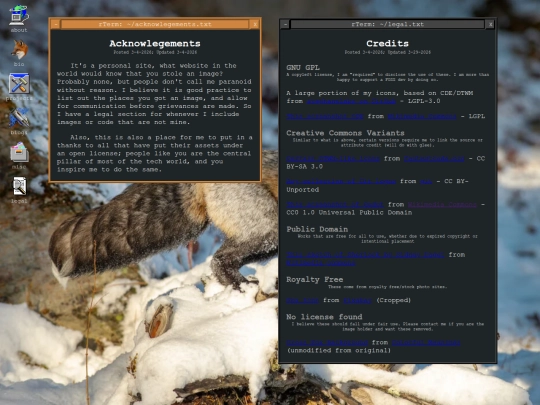This screenshot has width=540, height=405.
Task: Open the bio fox desktop icon
Action: (x=19, y=50)
